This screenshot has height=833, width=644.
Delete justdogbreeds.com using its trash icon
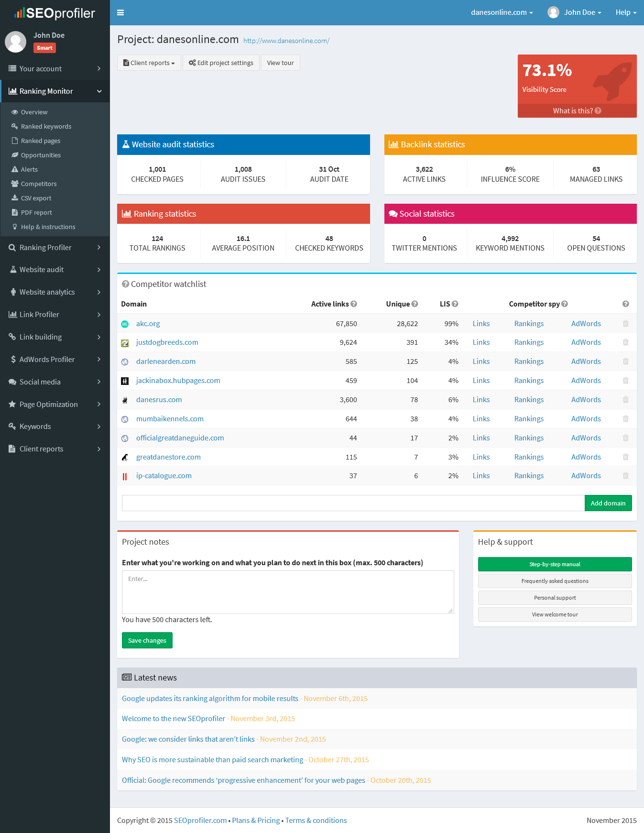[x=625, y=342]
